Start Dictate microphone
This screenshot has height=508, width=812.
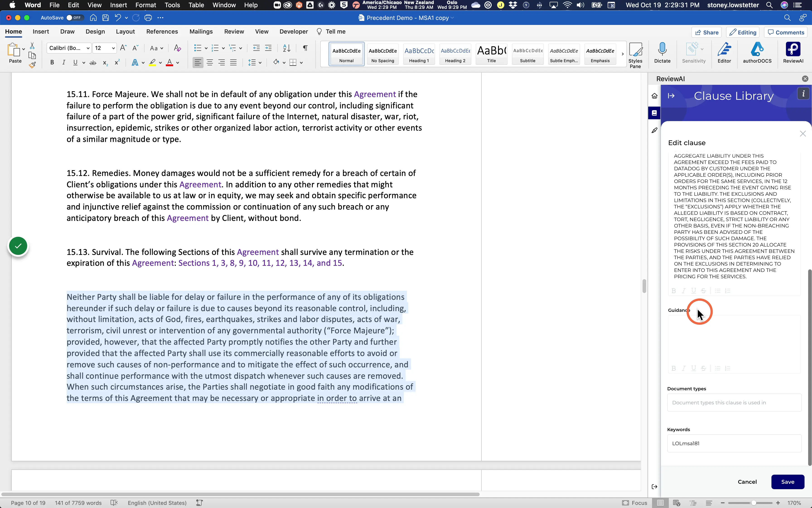(x=662, y=53)
